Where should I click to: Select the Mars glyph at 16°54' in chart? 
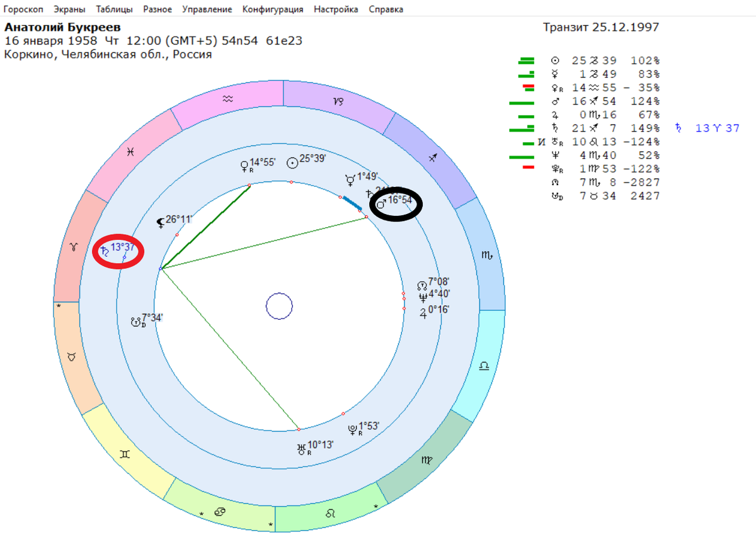click(381, 203)
